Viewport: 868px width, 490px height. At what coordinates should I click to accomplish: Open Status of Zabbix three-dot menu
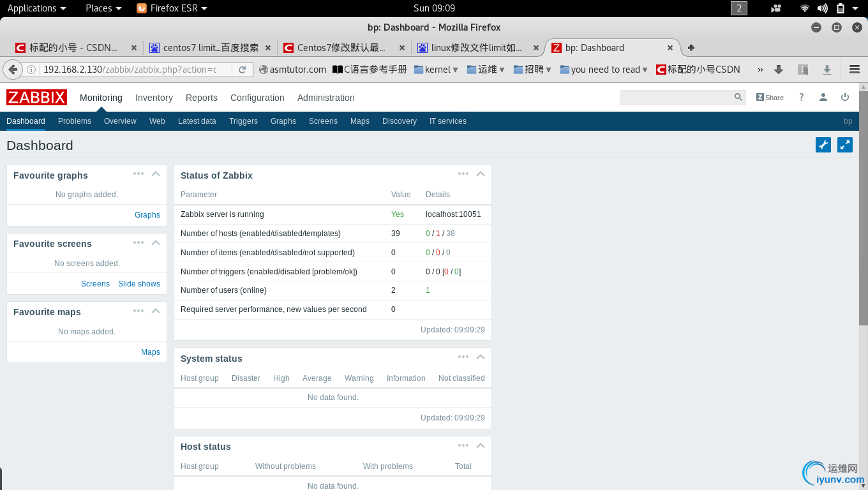tap(463, 174)
